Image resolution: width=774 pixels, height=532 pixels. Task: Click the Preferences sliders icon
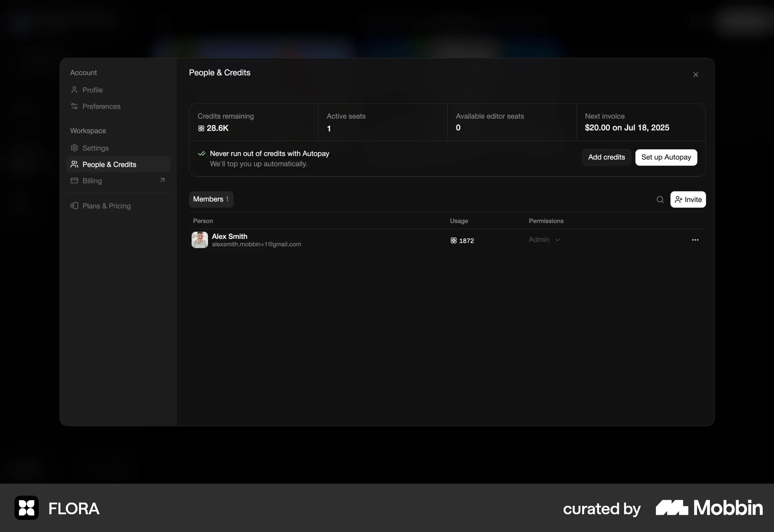pyautogui.click(x=74, y=106)
